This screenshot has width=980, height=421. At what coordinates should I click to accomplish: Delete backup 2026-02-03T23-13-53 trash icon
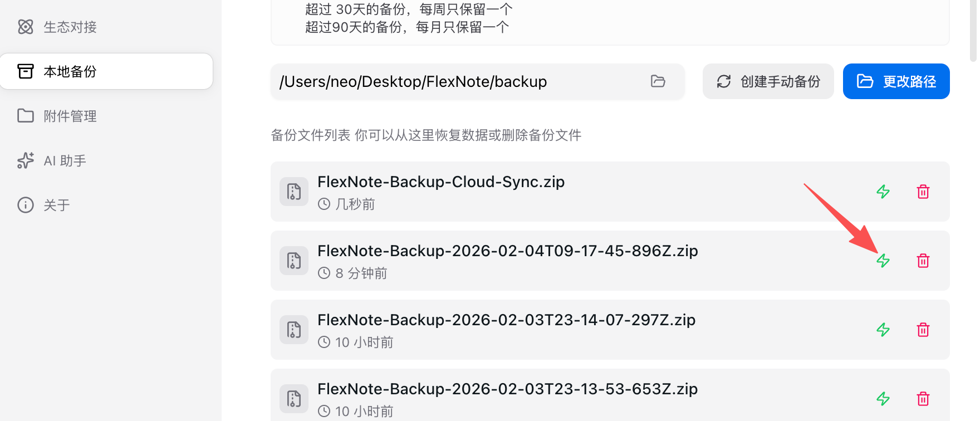pyautogui.click(x=923, y=399)
